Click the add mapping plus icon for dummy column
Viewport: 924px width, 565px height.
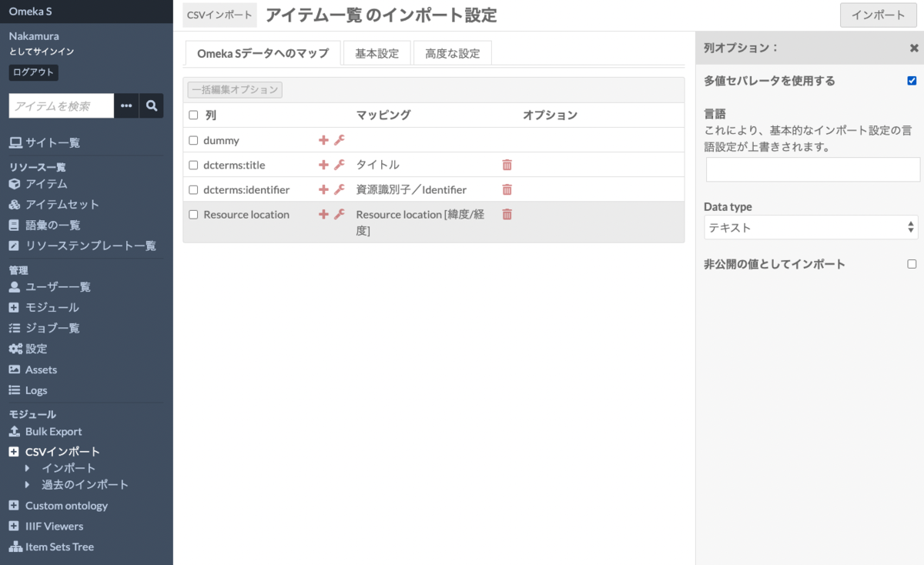(x=323, y=140)
